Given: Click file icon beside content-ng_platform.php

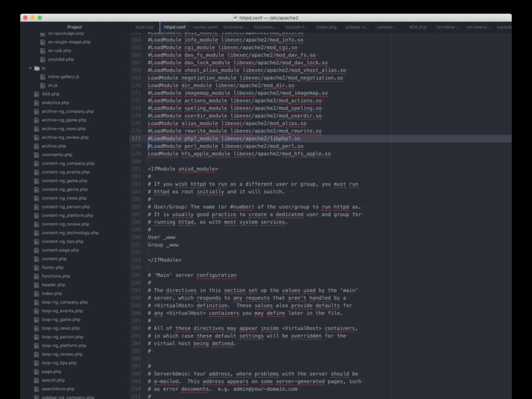Looking at the screenshot, I should pos(37,215).
